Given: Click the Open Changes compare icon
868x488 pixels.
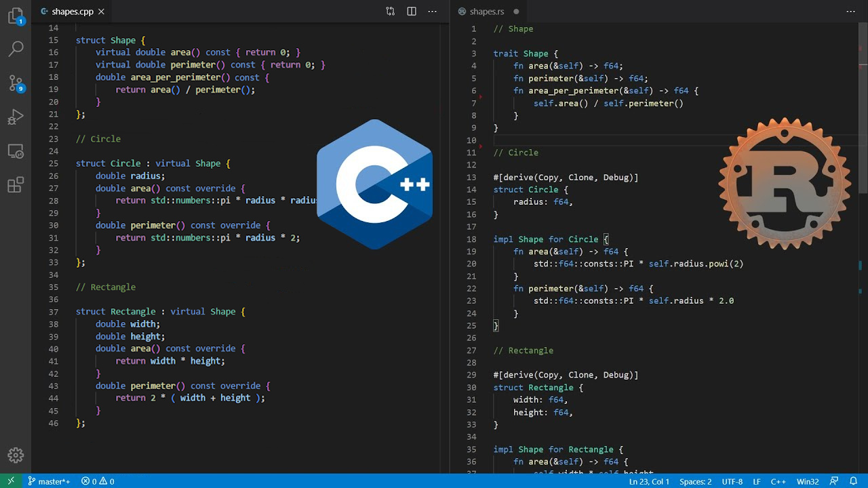Looking at the screenshot, I should [x=391, y=12].
